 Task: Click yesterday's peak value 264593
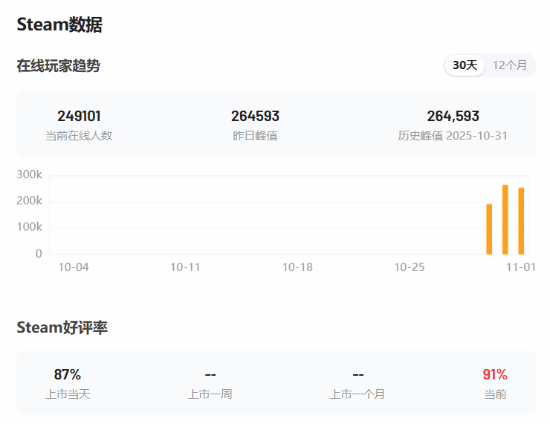pos(255,116)
